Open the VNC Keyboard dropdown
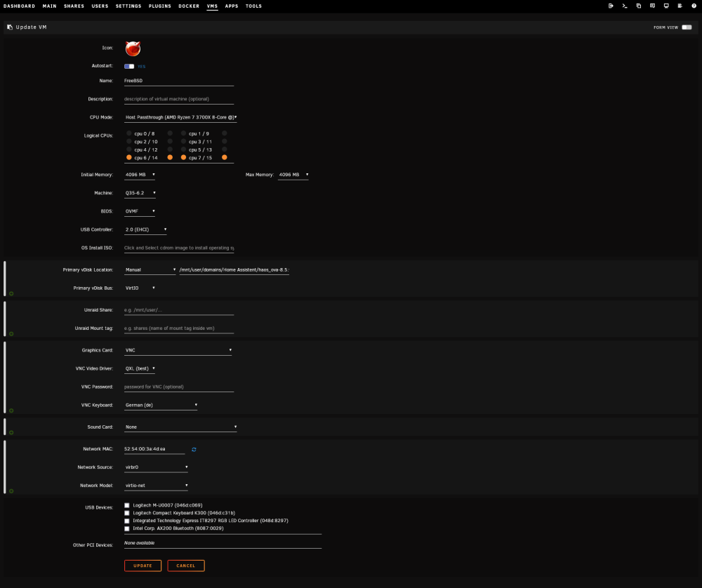The image size is (702, 588). [x=161, y=405]
